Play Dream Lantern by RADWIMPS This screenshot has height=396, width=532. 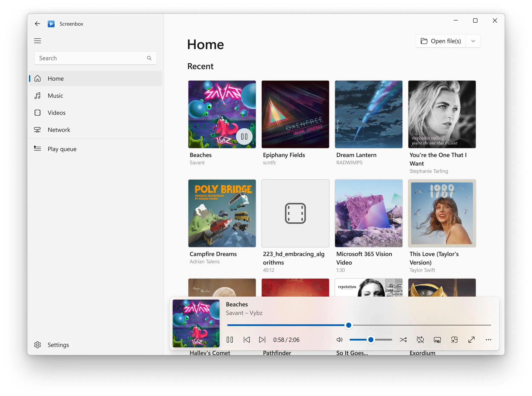pyautogui.click(x=369, y=114)
